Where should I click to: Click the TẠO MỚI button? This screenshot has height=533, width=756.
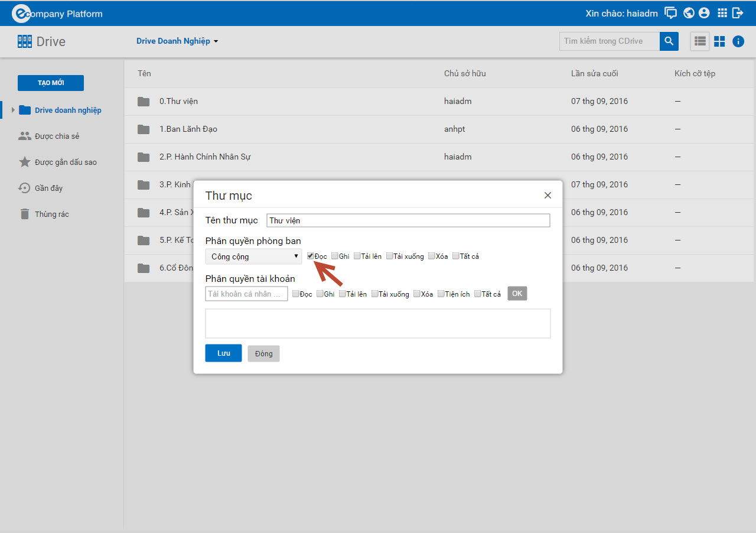[x=51, y=83]
